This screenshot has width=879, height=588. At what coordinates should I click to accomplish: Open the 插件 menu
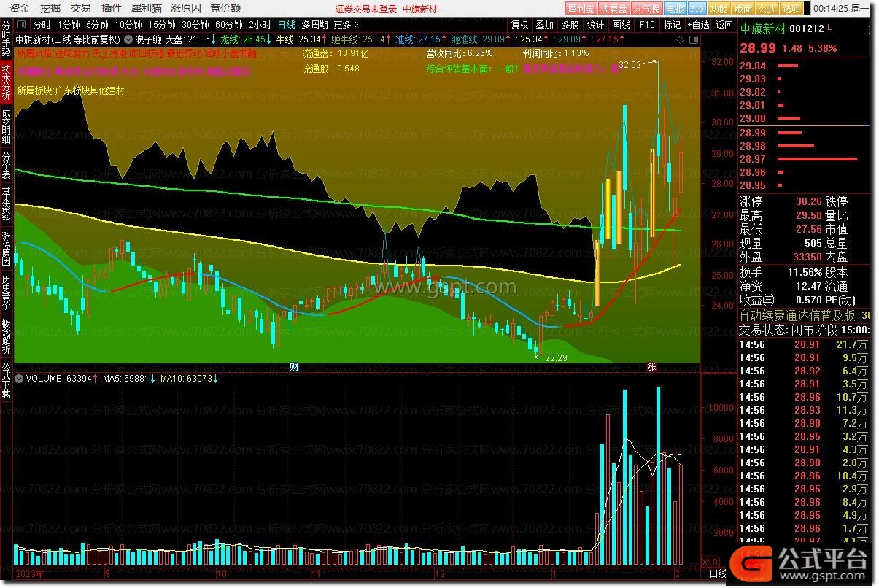click(112, 8)
